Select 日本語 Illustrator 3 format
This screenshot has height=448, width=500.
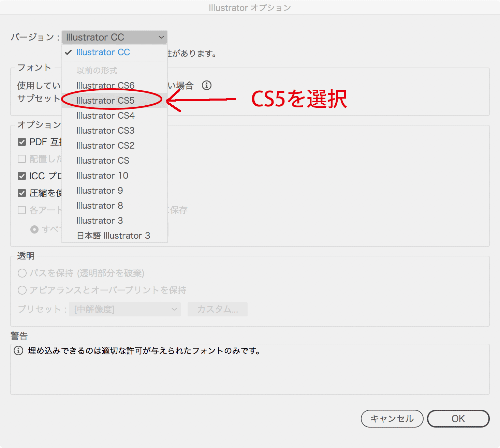pyautogui.click(x=115, y=236)
